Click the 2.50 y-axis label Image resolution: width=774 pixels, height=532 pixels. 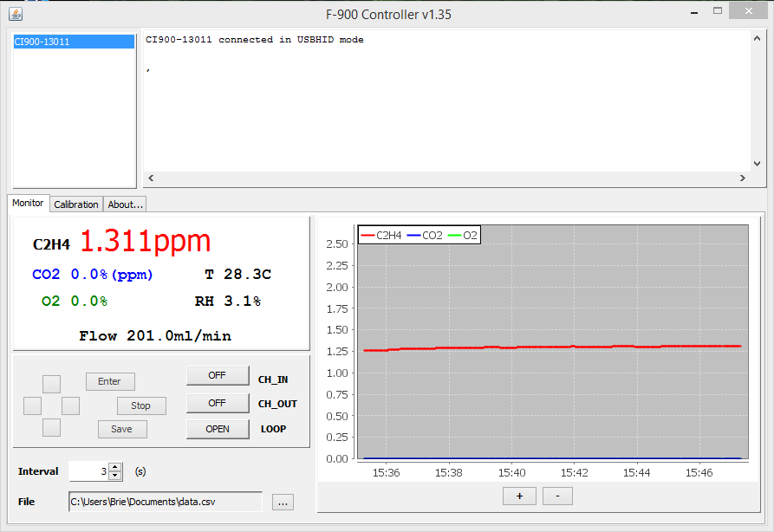pos(337,243)
